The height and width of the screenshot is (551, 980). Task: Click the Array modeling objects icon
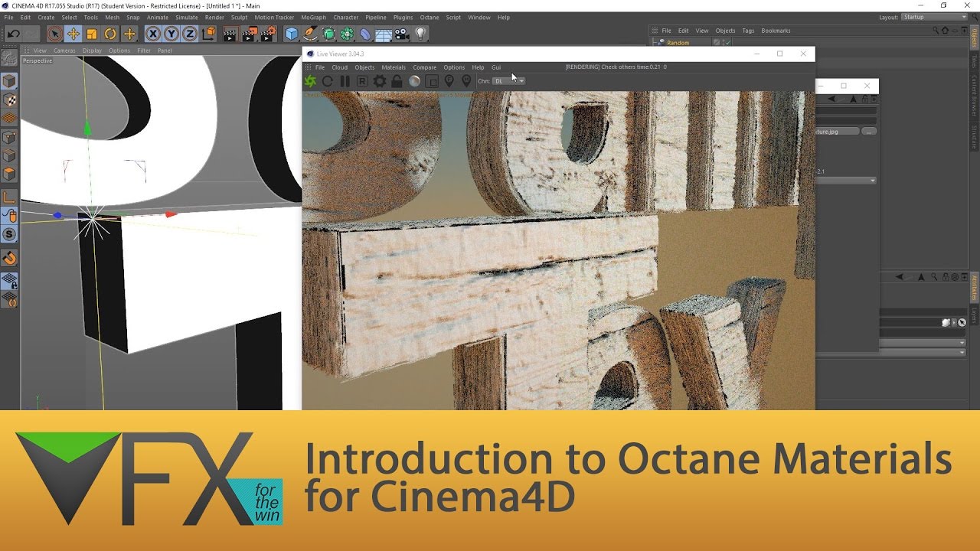347,34
